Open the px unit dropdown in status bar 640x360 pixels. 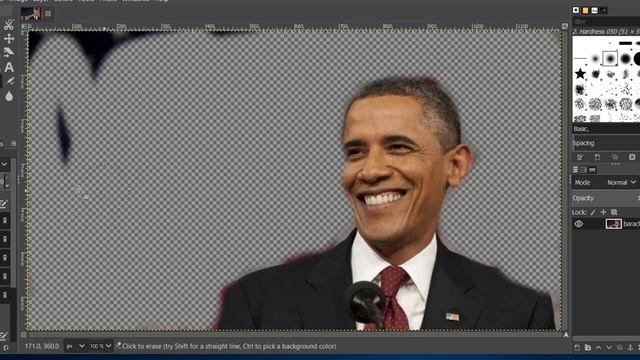pos(75,346)
